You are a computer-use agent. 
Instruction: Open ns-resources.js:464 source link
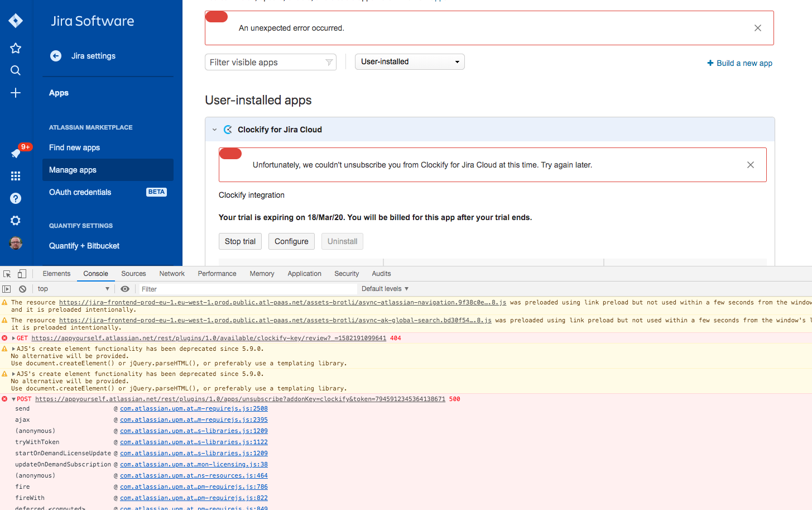click(194, 476)
